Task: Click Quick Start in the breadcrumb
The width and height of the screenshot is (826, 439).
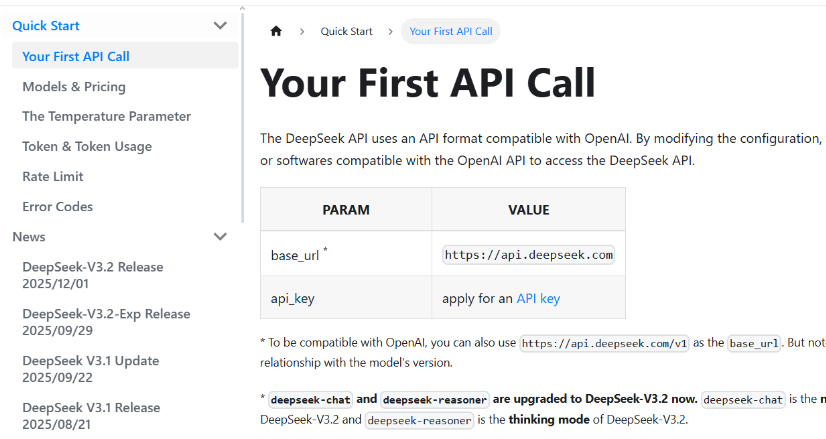Action: [x=346, y=32]
